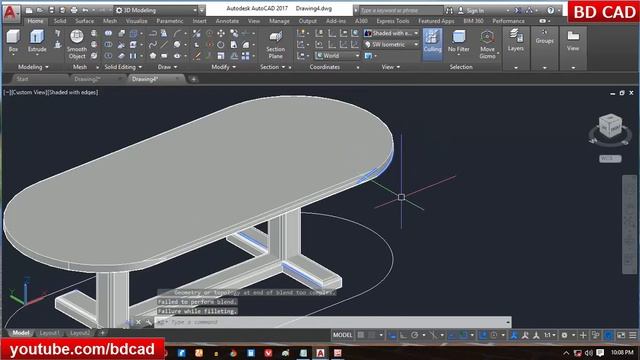Image resolution: width=640 pixels, height=360 pixels.
Task: Click the Help question mark icon
Action: coord(551,10)
